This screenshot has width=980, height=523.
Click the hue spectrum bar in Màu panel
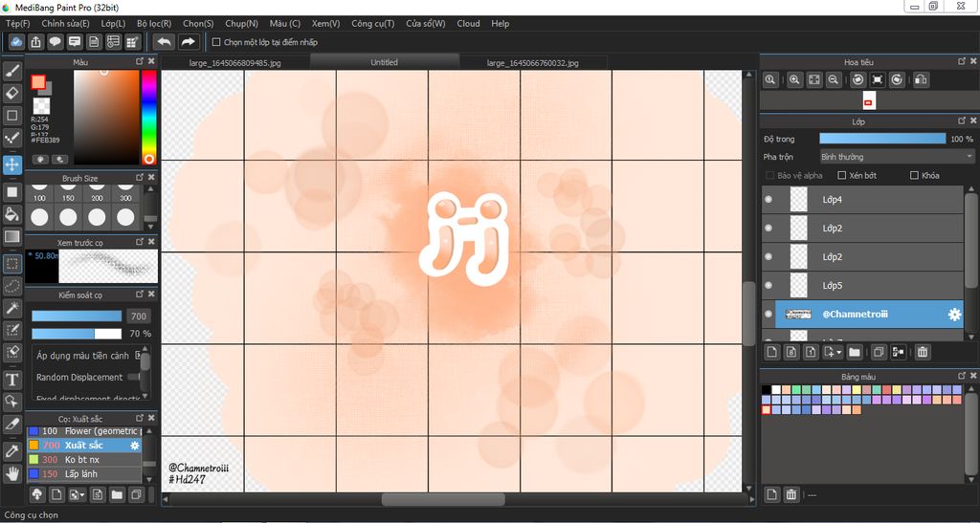[x=148, y=118]
